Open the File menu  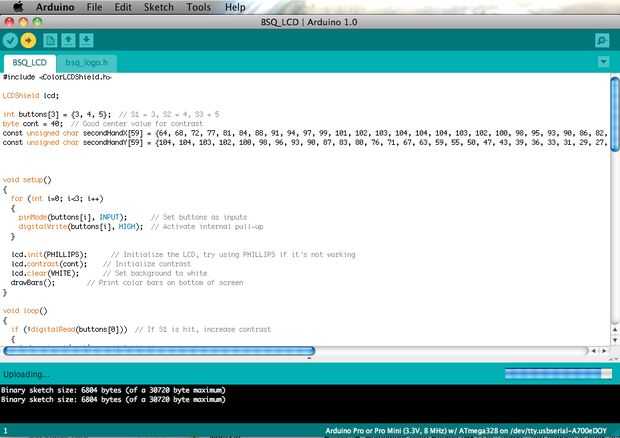[x=95, y=7]
